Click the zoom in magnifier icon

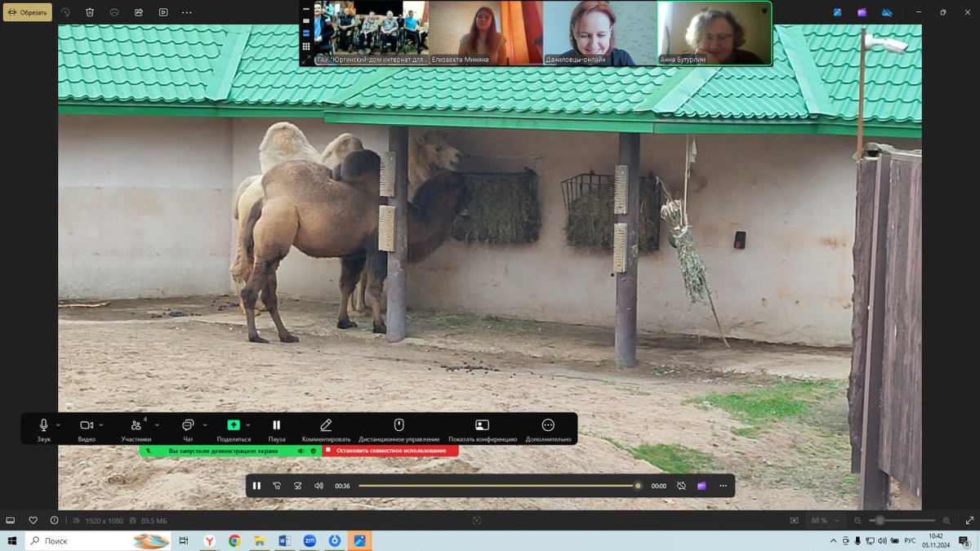tap(947, 520)
